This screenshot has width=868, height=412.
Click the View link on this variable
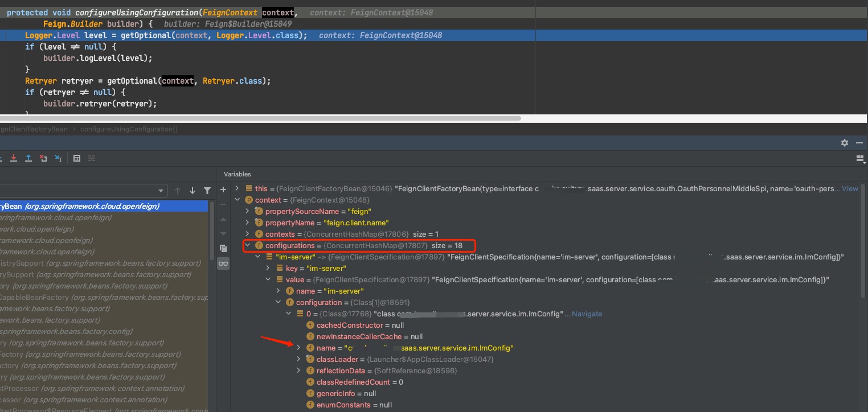(x=850, y=188)
